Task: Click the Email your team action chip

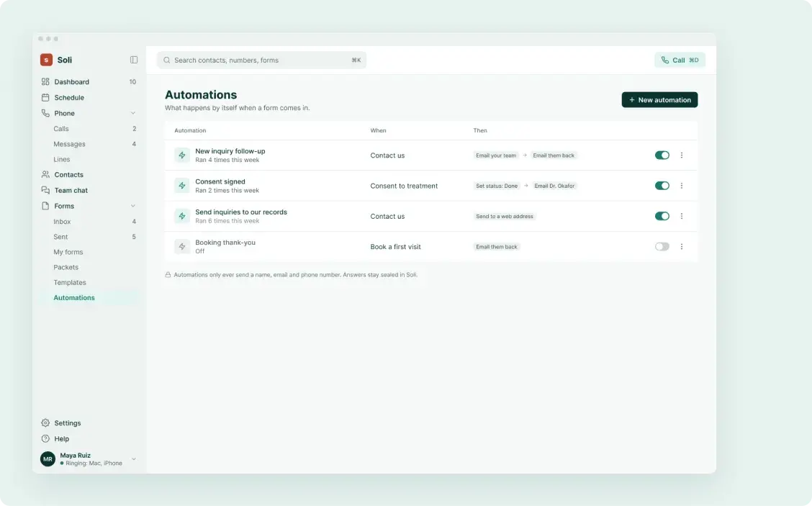Action: pos(496,155)
